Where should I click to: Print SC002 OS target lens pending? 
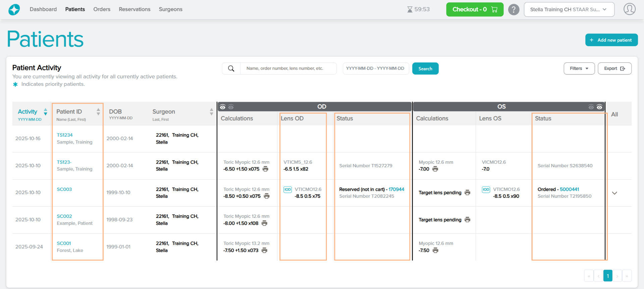[x=467, y=220]
